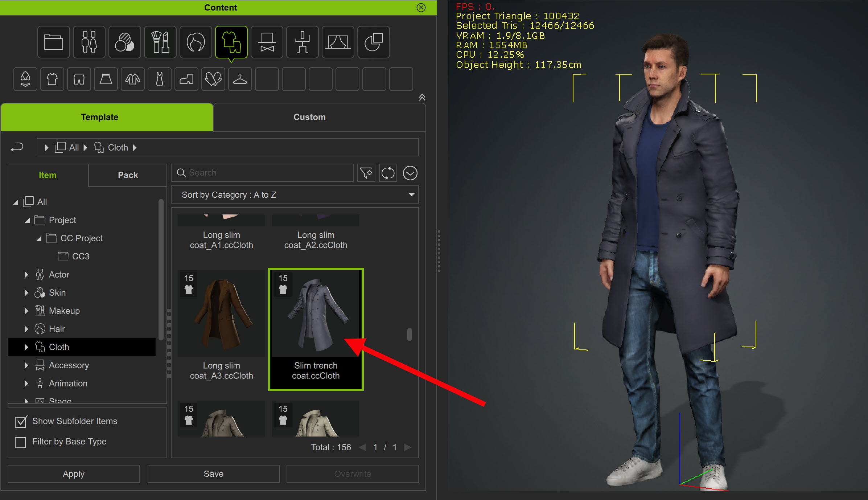Click the content list scrollbar handle

tap(410, 334)
